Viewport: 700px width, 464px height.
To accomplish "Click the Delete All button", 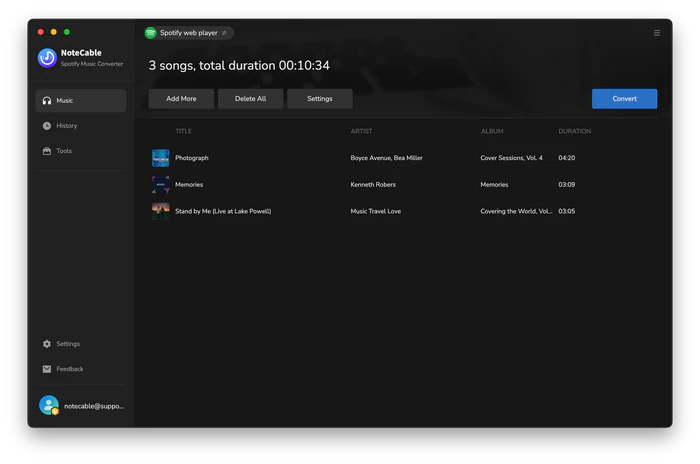I will coord(250,99).
